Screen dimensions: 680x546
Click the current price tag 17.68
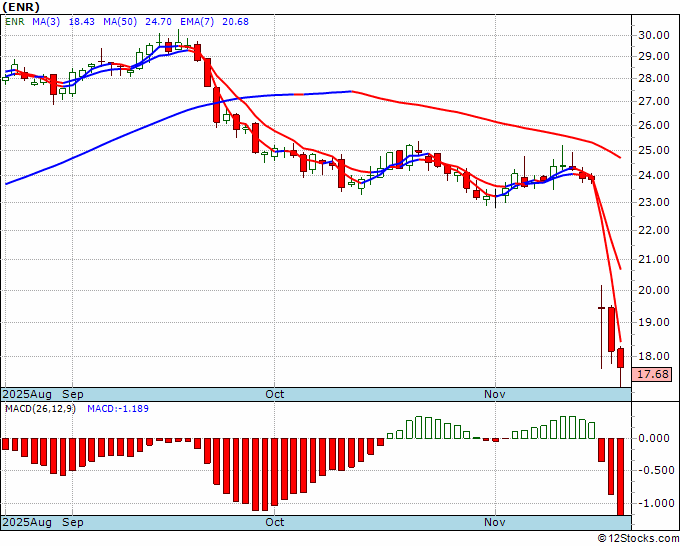point(652,374)
